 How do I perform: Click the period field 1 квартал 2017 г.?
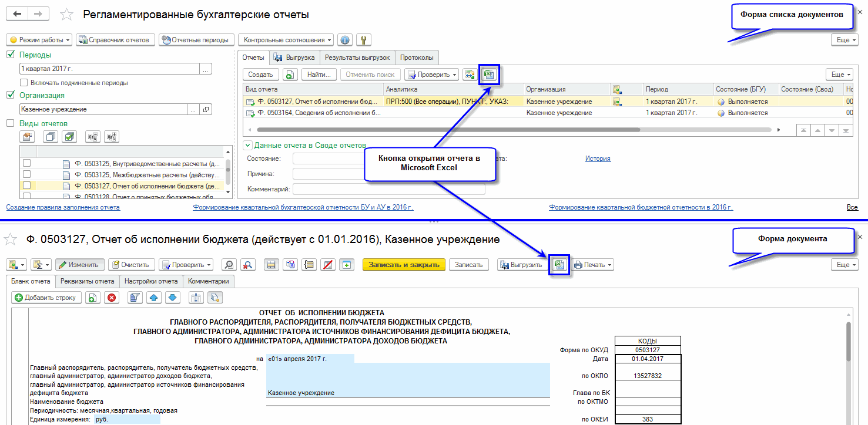click(109, 69)
